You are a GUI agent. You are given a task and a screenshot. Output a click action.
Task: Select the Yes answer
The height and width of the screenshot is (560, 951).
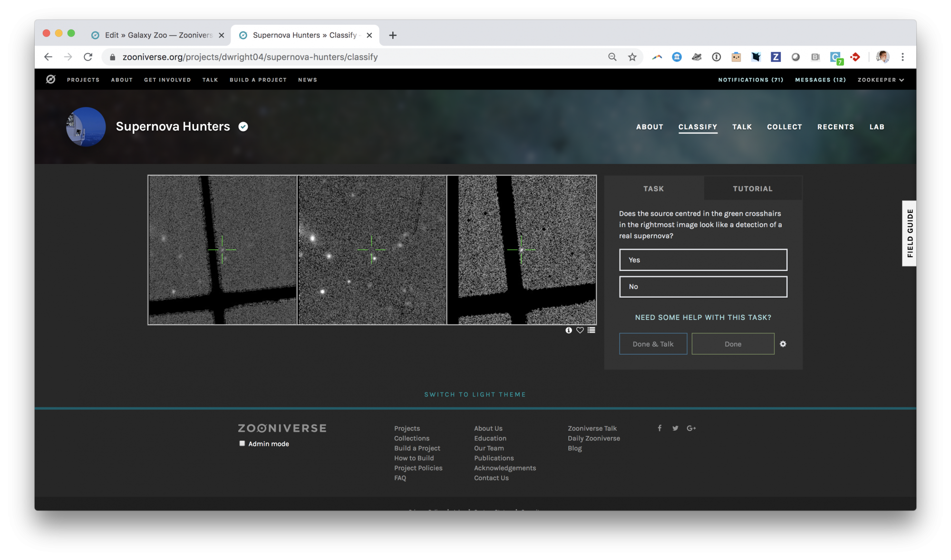pyautogui.click(x=703, y=260)
